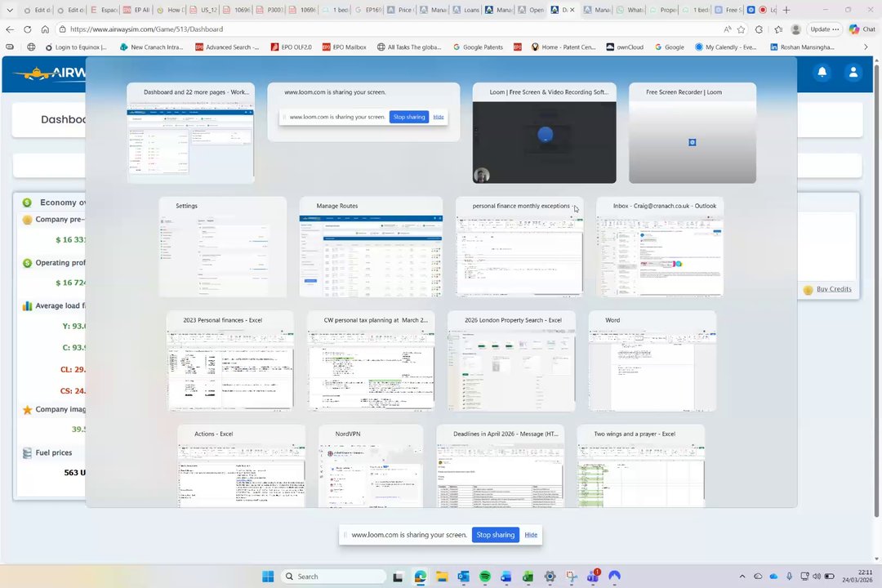Open the Favorites hub icon in the toolbar
882x588 pixels.
pos(778,29)
